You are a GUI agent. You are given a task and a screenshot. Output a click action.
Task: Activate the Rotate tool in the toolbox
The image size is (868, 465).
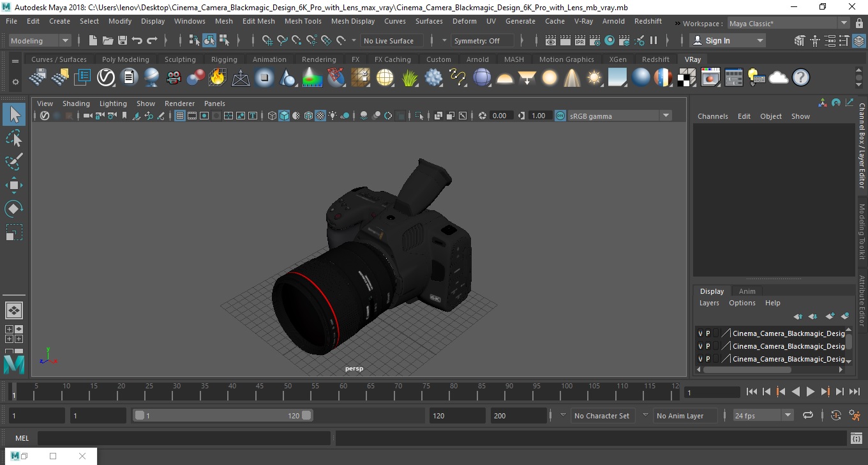click(x=14, y=209)
